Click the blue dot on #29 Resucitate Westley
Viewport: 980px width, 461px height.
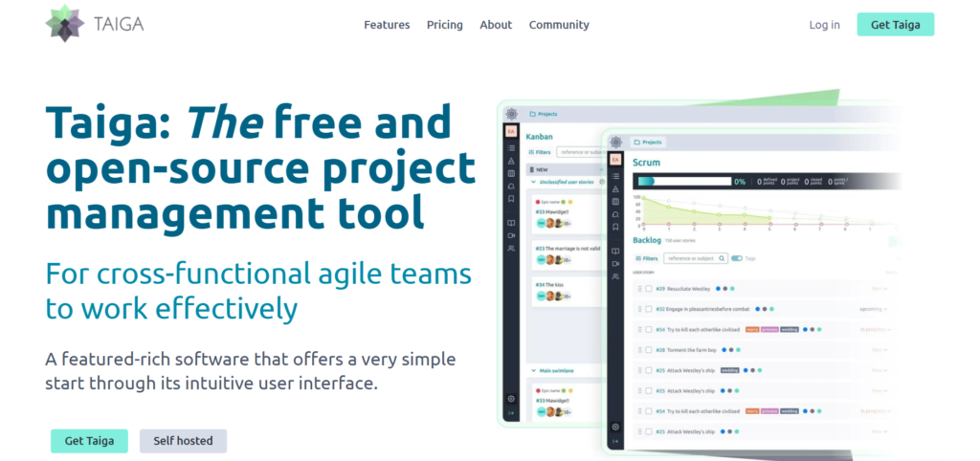(718, 289)
